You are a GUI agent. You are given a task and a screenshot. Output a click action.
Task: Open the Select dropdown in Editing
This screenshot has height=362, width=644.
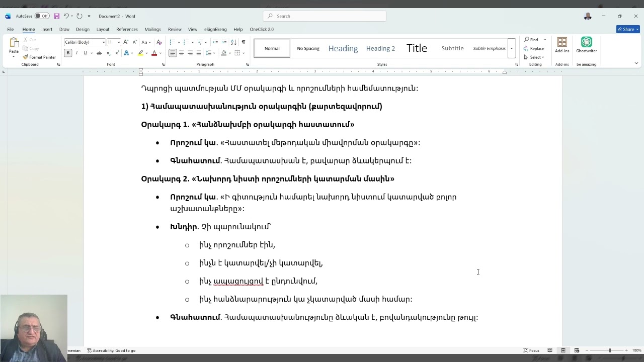click(x=536, y=57)
